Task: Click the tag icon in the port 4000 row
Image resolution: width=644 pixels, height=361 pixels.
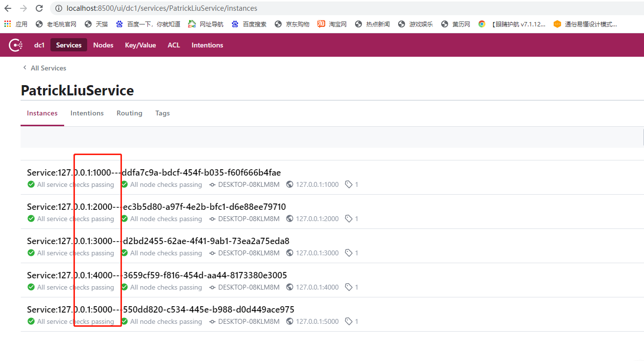Action: [x=349, y=287]
